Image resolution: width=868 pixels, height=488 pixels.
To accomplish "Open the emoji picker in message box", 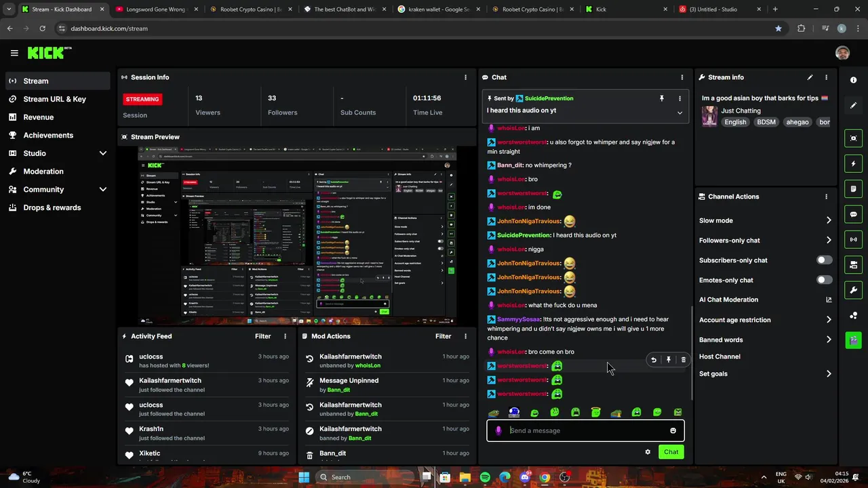I will pyautogui.click(x=673, y=430).
